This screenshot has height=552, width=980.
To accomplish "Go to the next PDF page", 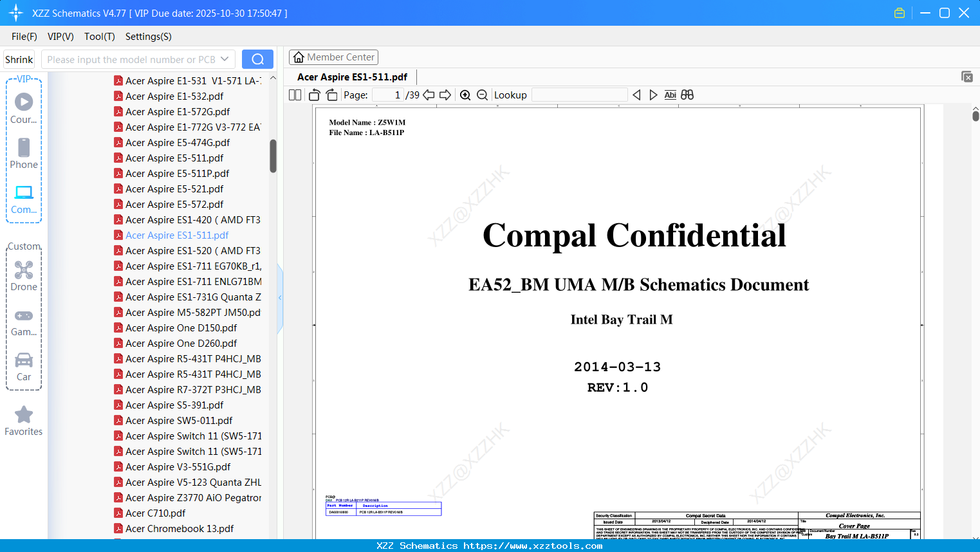I will coord(445,95).
